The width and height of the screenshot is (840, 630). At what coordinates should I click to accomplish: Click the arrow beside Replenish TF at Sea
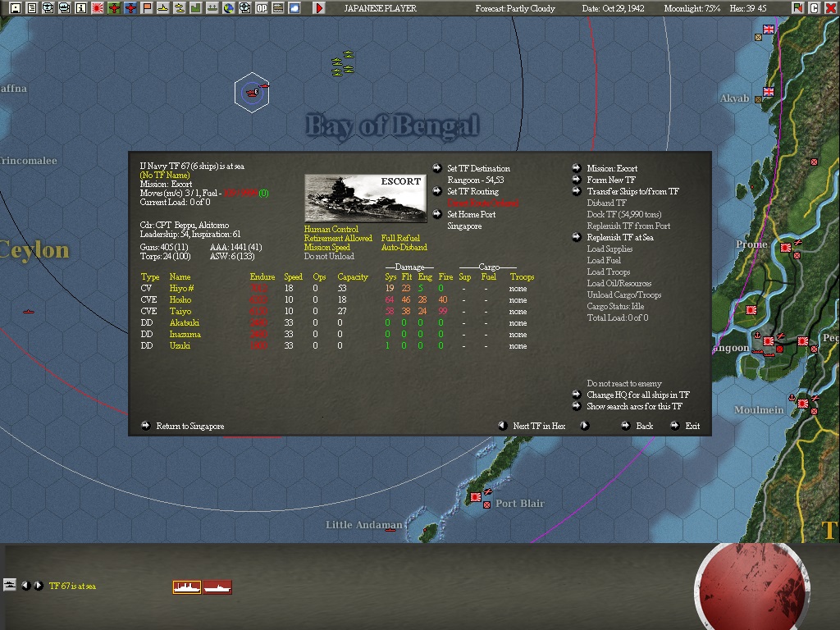[x=577, y=236]
